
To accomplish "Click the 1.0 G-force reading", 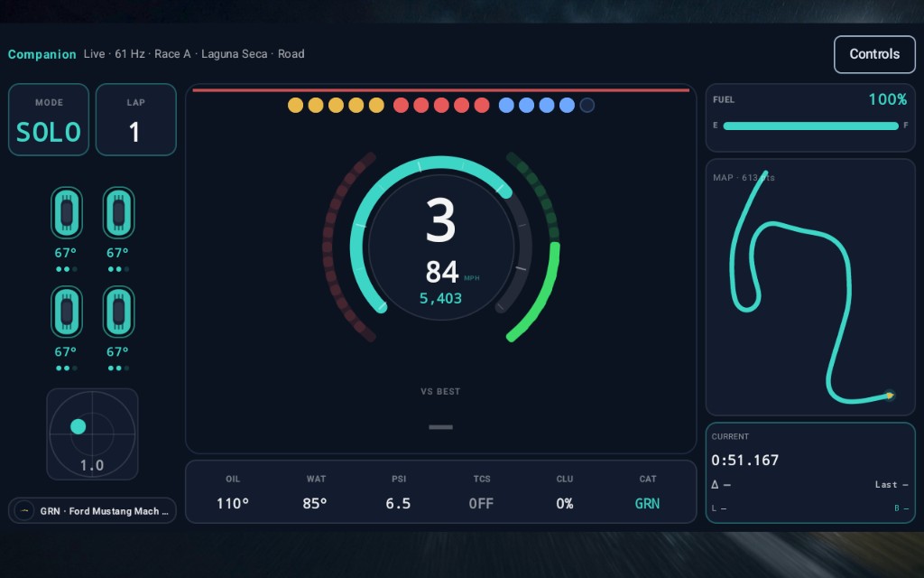I will coord(92,465).
